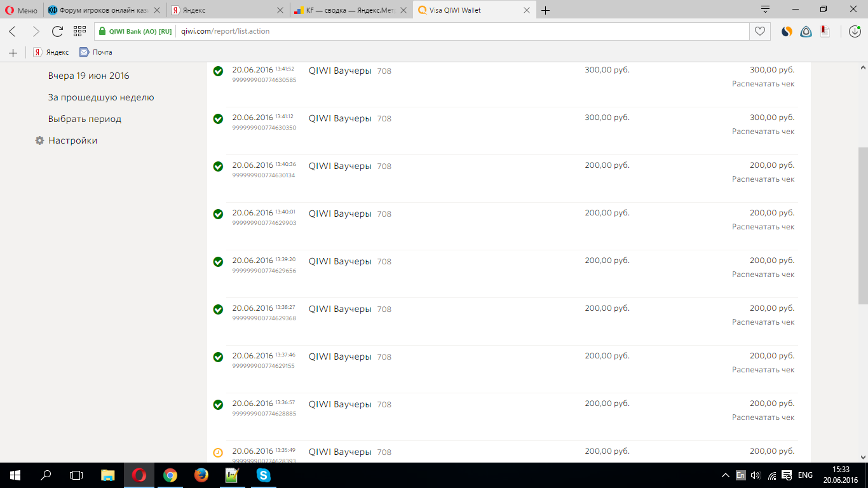Open the Opera Меню button
The width and height of the screenshot is (868, 488).
22,10
